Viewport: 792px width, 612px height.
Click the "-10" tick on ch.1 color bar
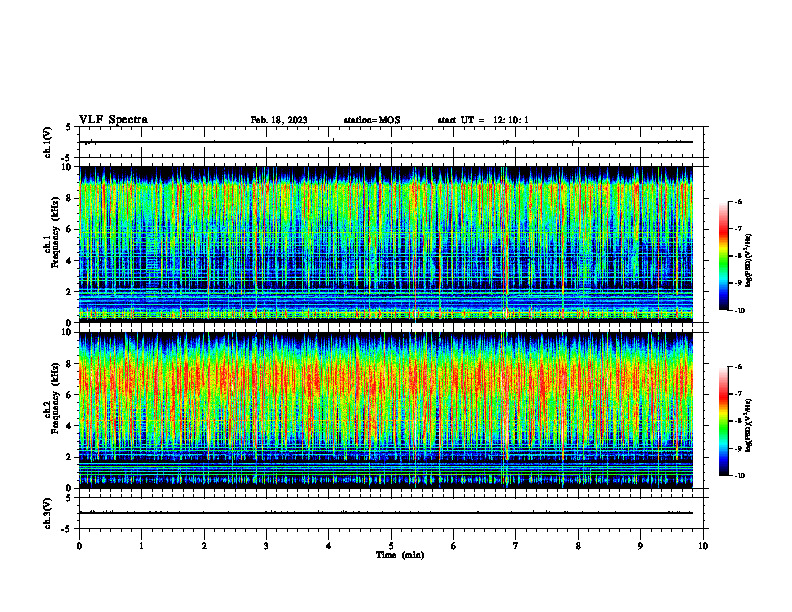tap(739, 310)
